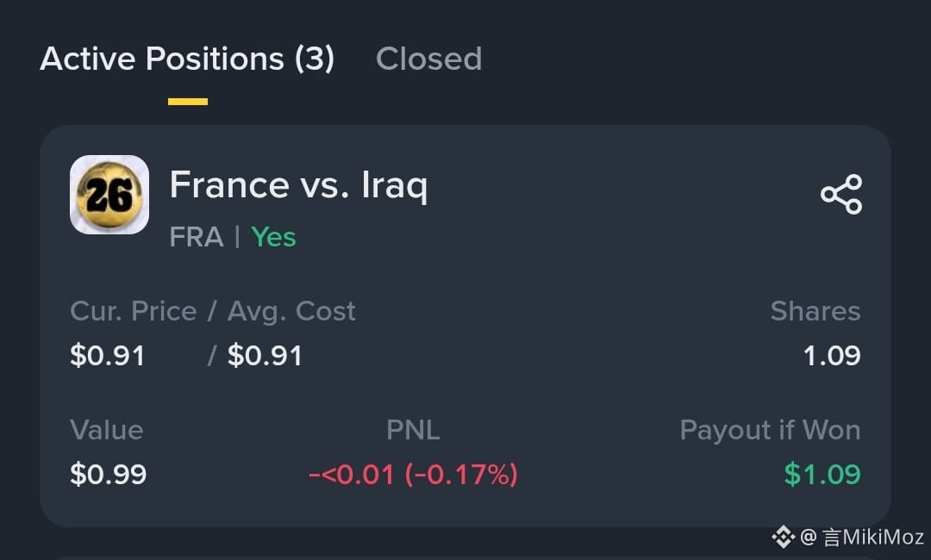Select the Active Positions (3) tab
The width and height of the screenshot is (931, 560).
[x=187, y=59]
